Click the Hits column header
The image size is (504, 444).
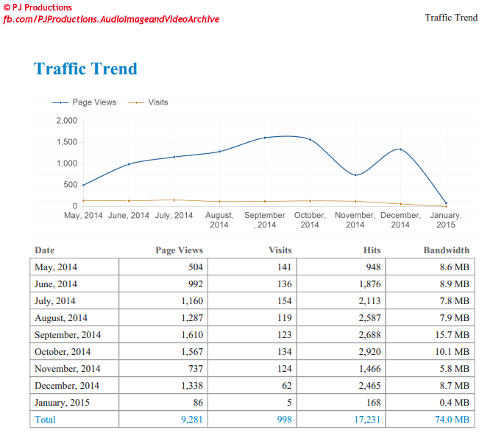click(372, 250)
